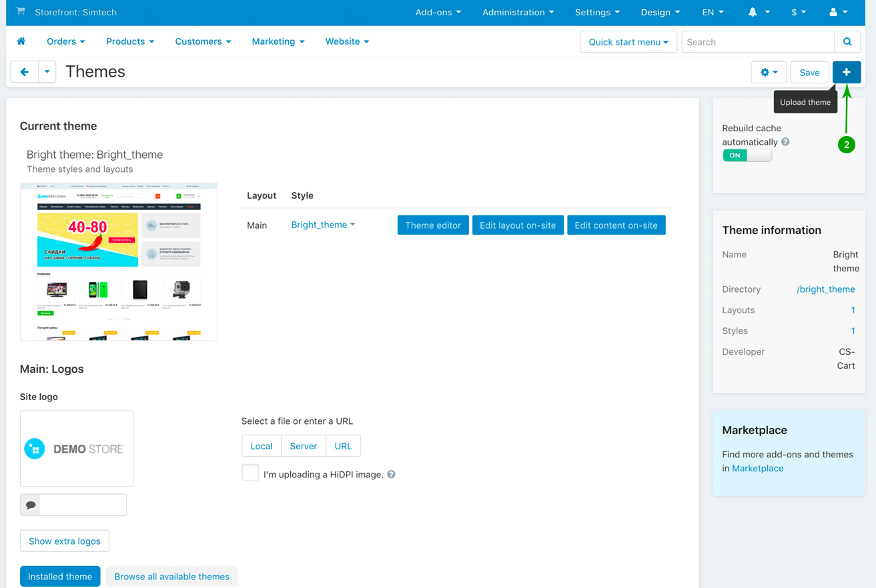Click the site logo alt text field
Image resolution: width=876 pixels, height=588 pixels.
click(83, 505)
